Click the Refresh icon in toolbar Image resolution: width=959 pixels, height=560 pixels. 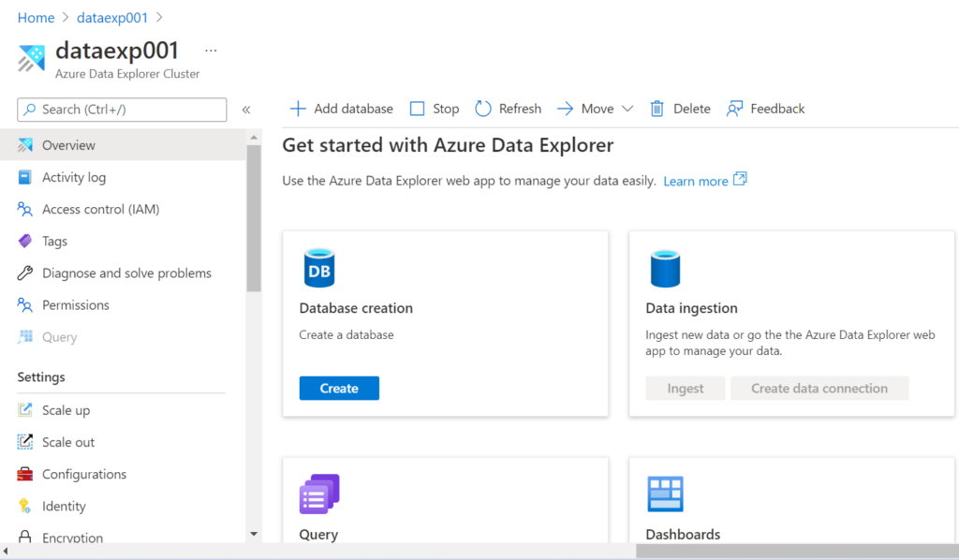pos(483,109)
